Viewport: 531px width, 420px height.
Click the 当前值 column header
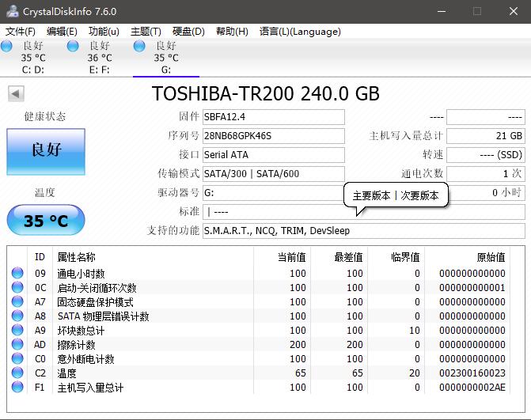click(282, 257)
